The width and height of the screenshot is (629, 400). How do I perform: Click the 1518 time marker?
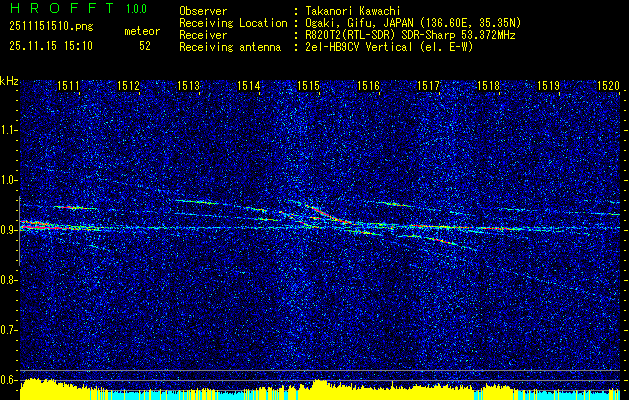click(488, 85)
